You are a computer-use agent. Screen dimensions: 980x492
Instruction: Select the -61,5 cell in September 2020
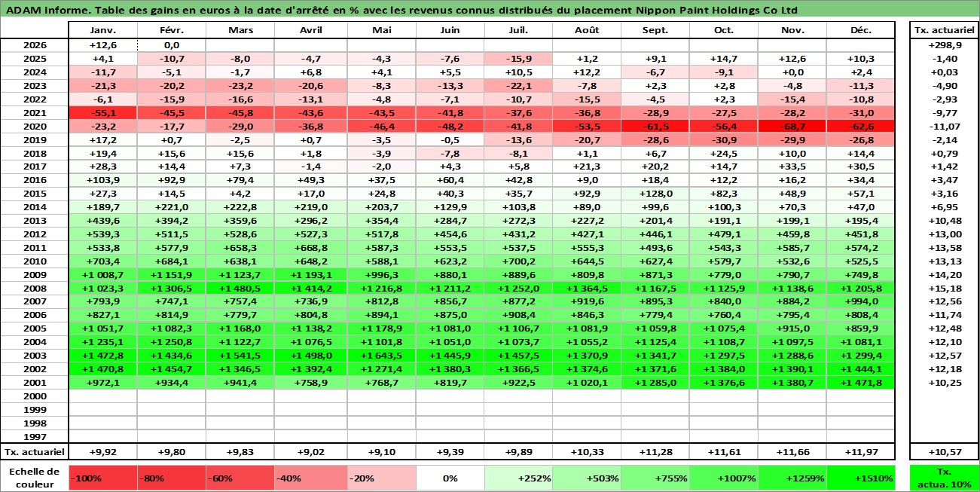[x=655, y=126]
